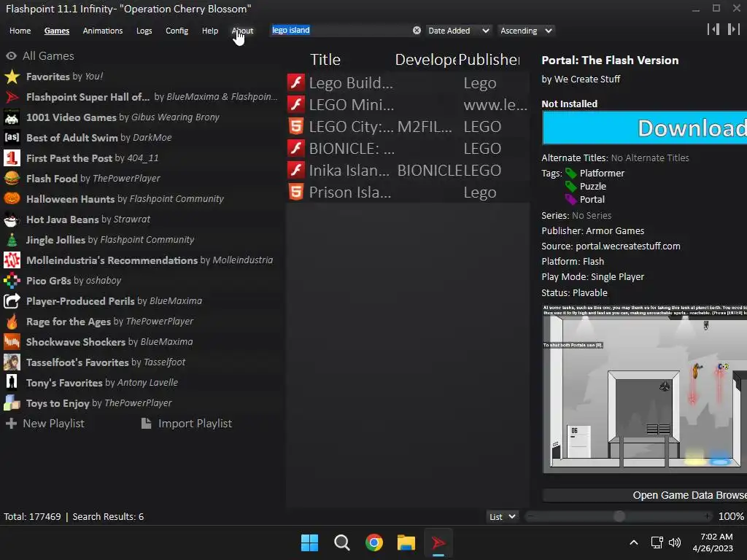Click Halloween Haunts pumpkin icon
This screenshot has width=747, height=560.
(x=12, y=199)
